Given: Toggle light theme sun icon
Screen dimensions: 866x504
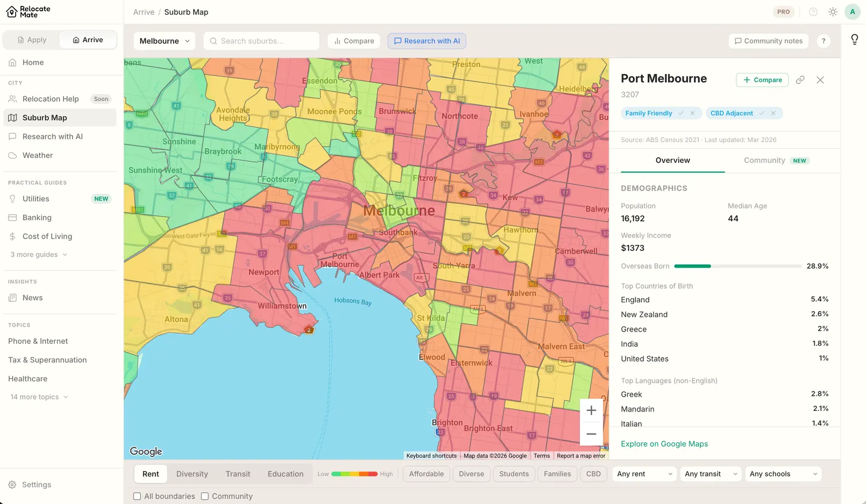Looking at the screenshot, I should coord(833,12).
